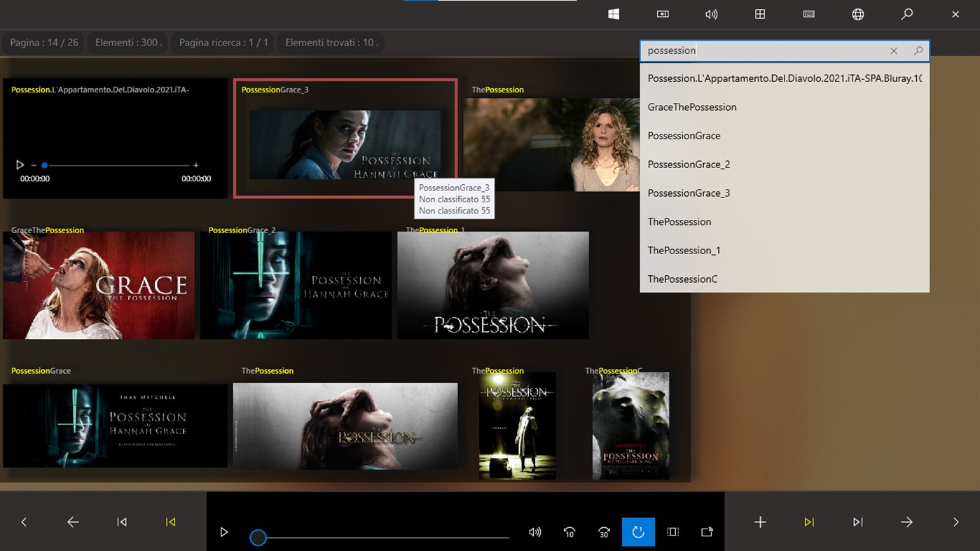Click the skip back 10 seconds icon

tap(570, 532)
